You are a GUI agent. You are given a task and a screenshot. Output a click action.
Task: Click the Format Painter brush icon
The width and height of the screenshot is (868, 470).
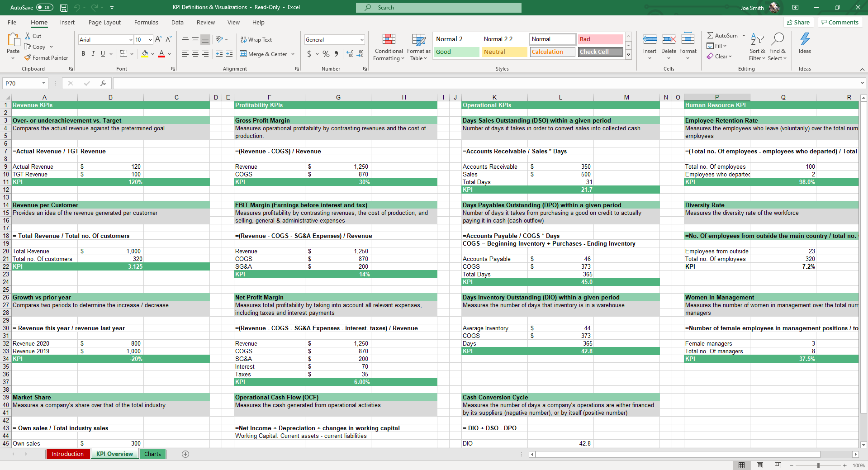(28, 57)
